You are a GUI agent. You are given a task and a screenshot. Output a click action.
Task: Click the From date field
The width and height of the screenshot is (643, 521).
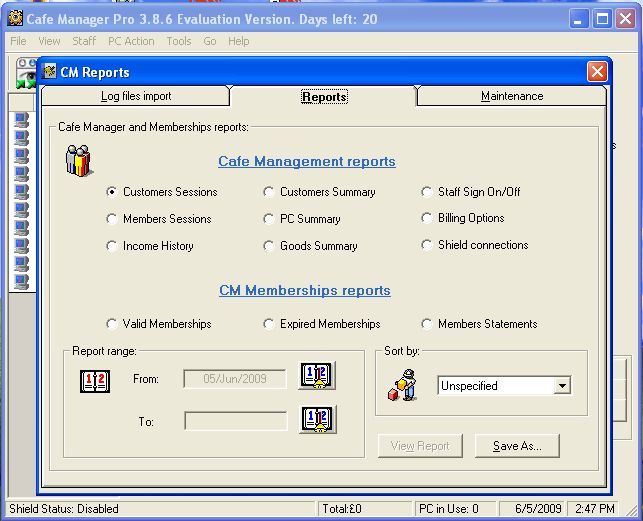235,379
